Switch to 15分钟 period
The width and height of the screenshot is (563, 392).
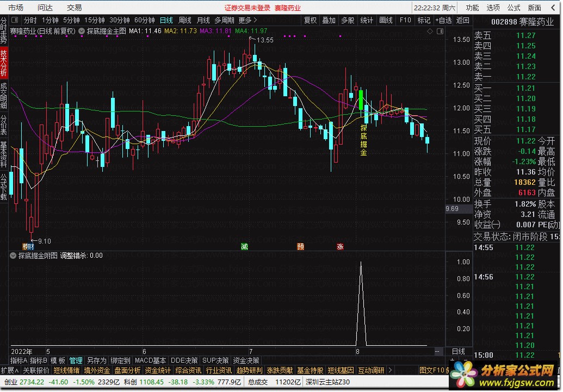[x=95, y=21]
